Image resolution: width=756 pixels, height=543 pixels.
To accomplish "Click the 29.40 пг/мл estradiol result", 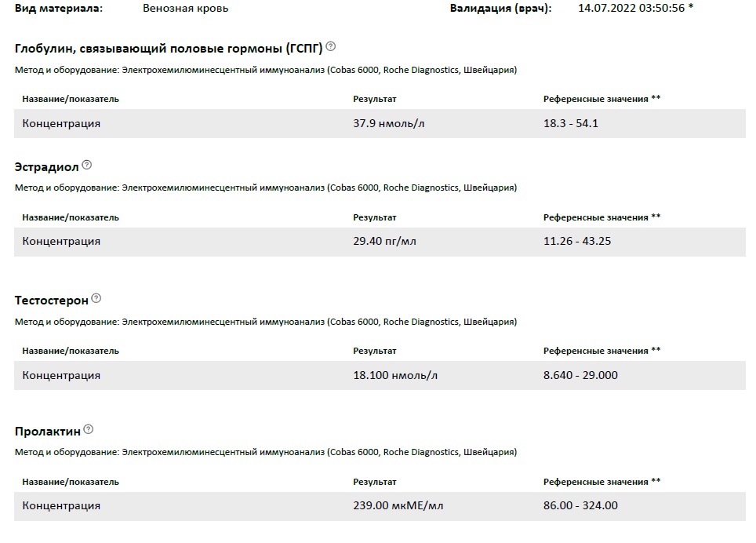I will 384,241.
